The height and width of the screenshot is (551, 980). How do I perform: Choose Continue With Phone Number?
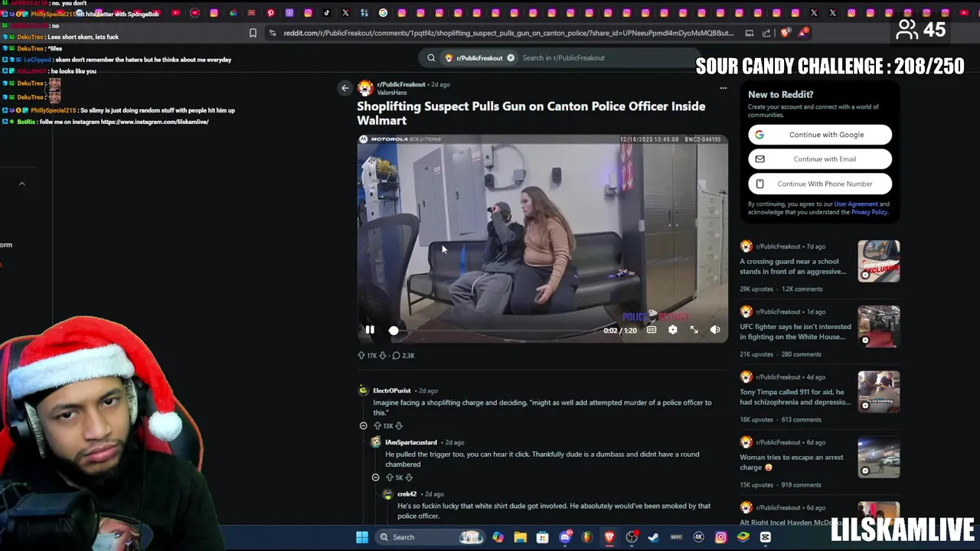coord(820,184)
